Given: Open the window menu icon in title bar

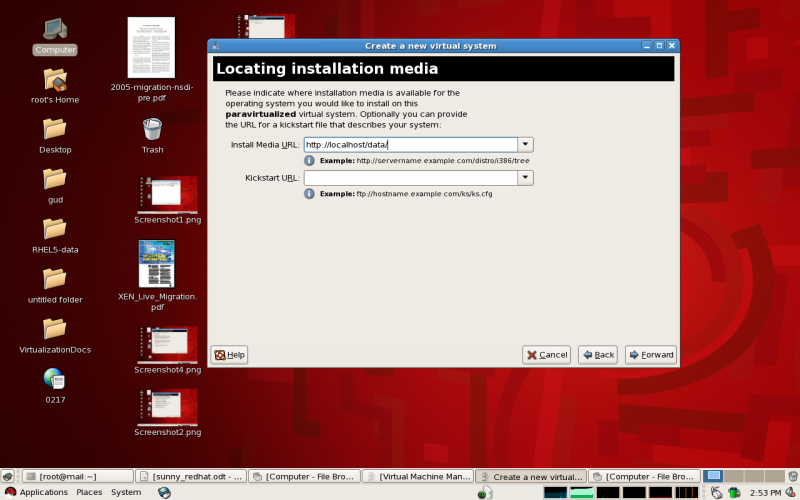Looking at the screenshot, I should [x=216, y=46].
